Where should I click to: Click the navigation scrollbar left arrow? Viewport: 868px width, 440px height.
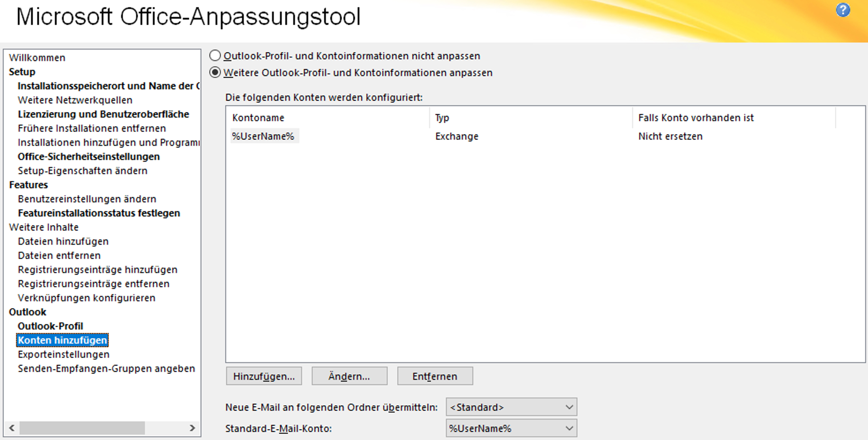point(12,428)
